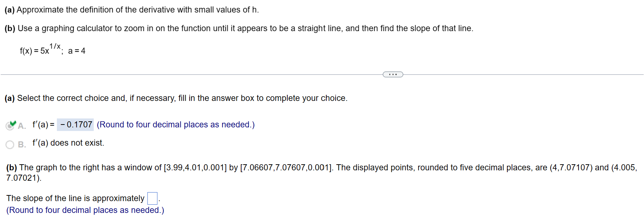The width and height of the screenshot is (644, 219).
Task: Click the green checkmark icon beside choice A
Action: (14, 122)
